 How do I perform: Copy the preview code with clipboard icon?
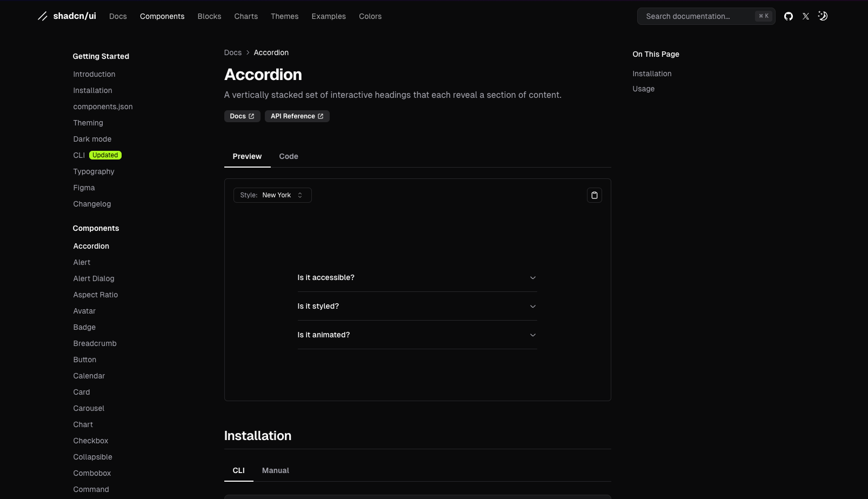click(x=595, y=195)
